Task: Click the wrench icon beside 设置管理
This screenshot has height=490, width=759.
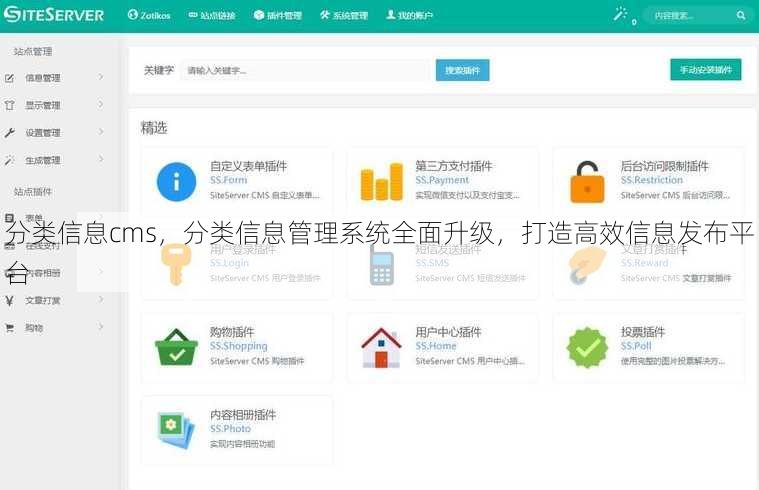Action: (x=9, y=133)
